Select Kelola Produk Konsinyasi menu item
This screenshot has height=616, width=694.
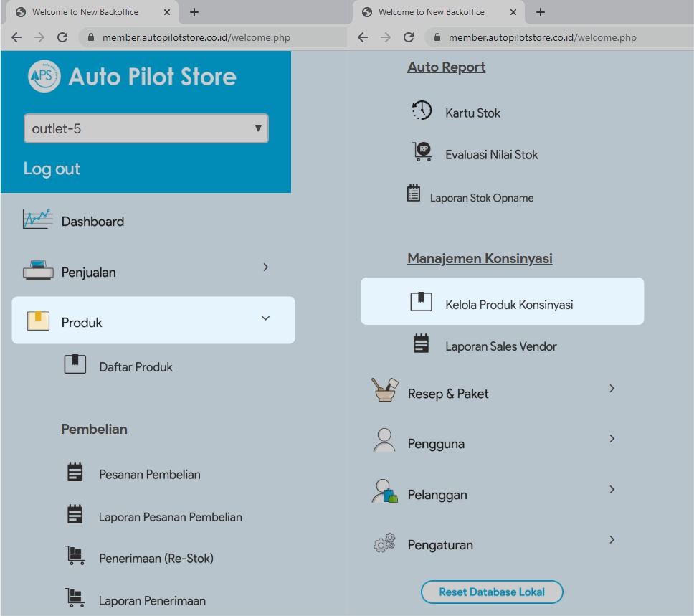click(x=508, y=305)
